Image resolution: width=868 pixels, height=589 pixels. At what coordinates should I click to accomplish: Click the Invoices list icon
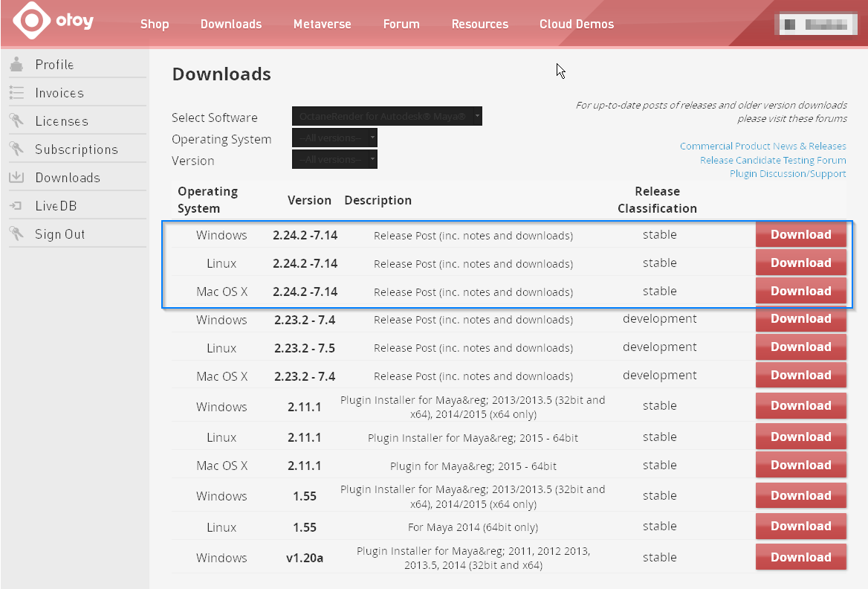pyautogui.click(x=16, y=92)
